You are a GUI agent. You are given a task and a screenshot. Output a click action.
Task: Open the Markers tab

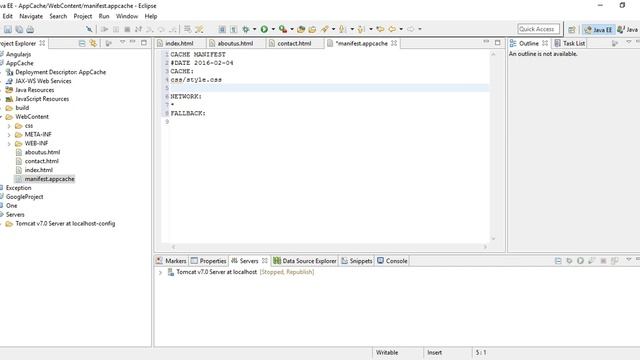click(171, 261)
